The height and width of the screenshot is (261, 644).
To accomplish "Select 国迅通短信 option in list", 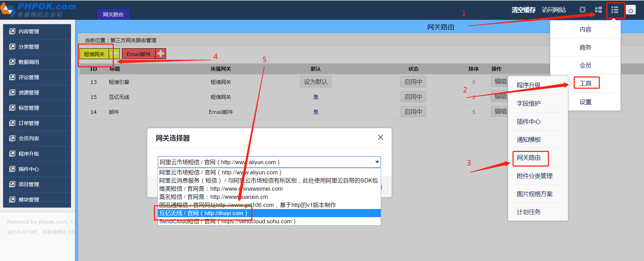I will [x=269, y=205].
